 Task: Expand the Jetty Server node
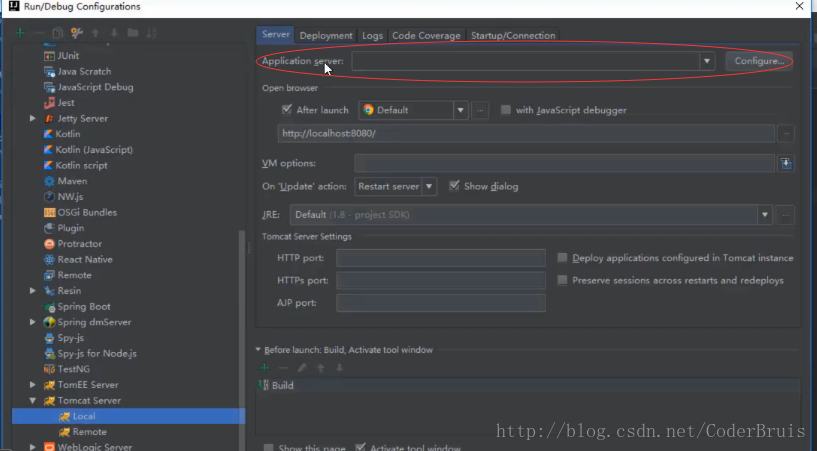click(x=32, y=119)
